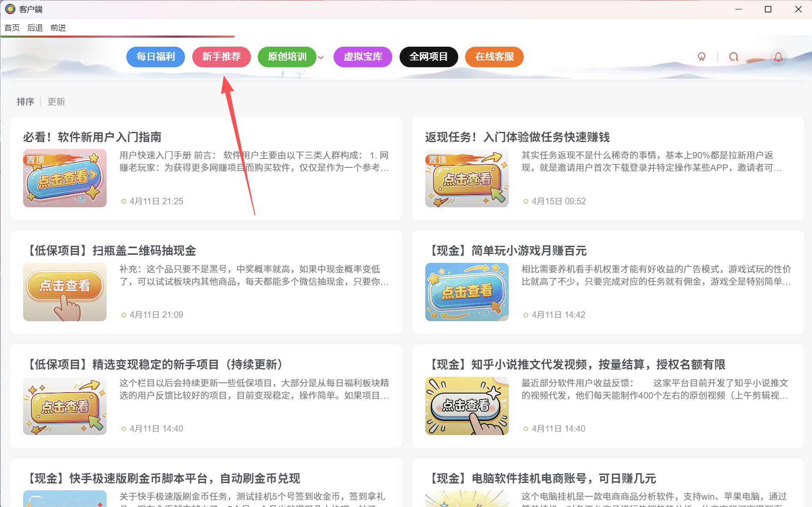
Task: Click the app logo in title bar
Action: coord(10,9)
